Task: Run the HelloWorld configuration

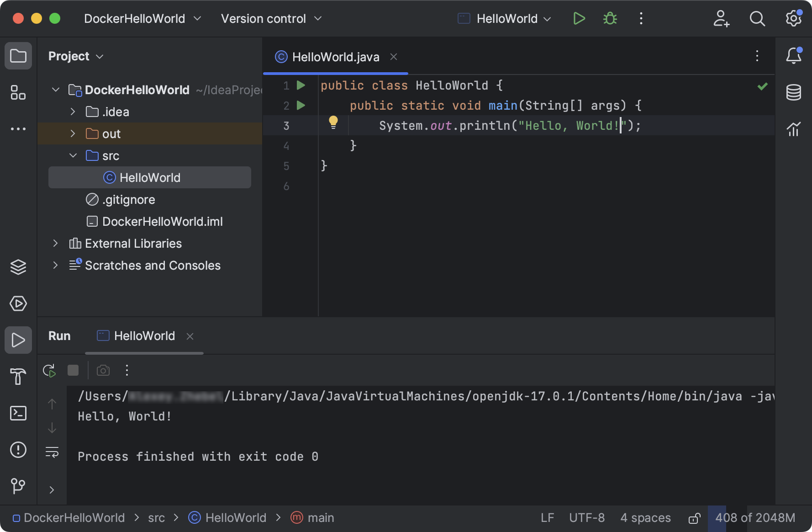Action: [579, 18]
